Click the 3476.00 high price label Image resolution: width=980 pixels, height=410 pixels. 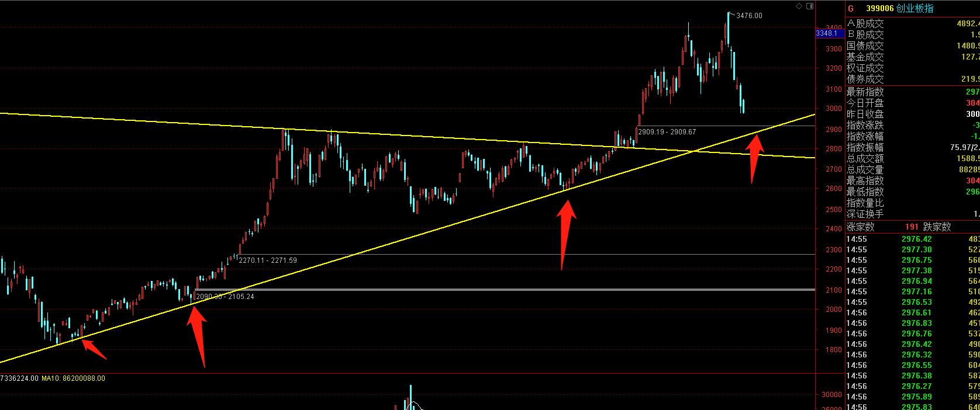click(750, 16)
